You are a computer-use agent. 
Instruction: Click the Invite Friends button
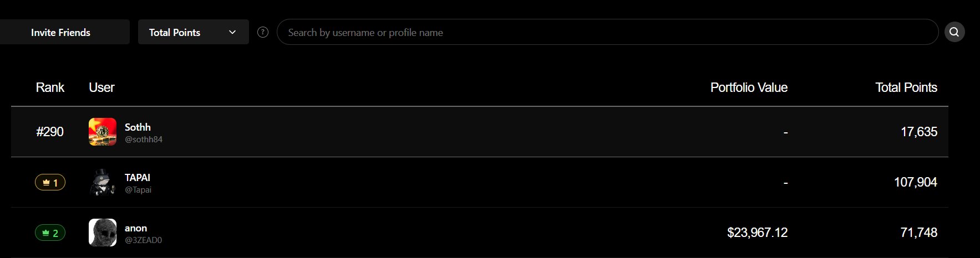(61, 32)
